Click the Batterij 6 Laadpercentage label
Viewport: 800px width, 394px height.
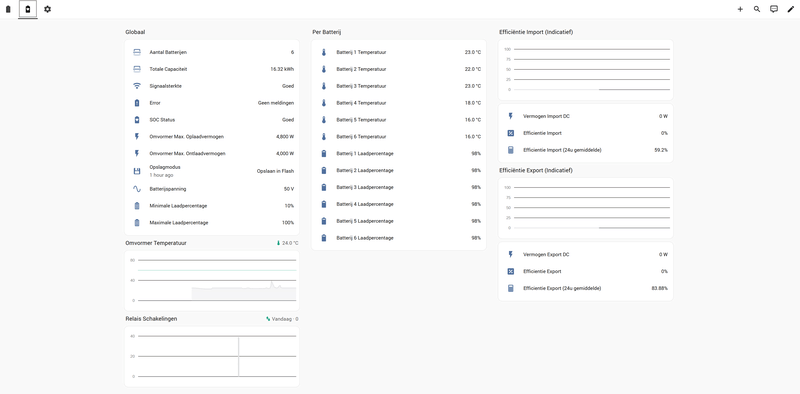365,238
